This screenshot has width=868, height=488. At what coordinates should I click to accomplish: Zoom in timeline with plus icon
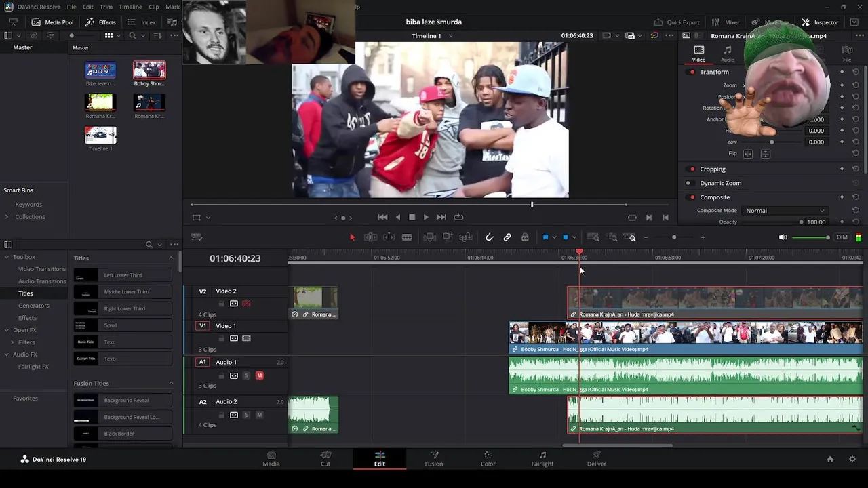pos(703,237)
